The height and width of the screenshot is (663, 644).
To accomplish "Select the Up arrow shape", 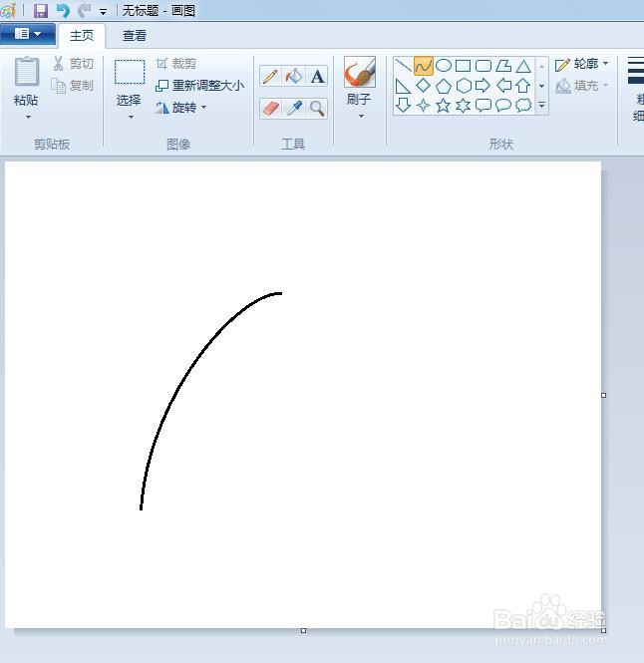I will (x=523, y=86).
